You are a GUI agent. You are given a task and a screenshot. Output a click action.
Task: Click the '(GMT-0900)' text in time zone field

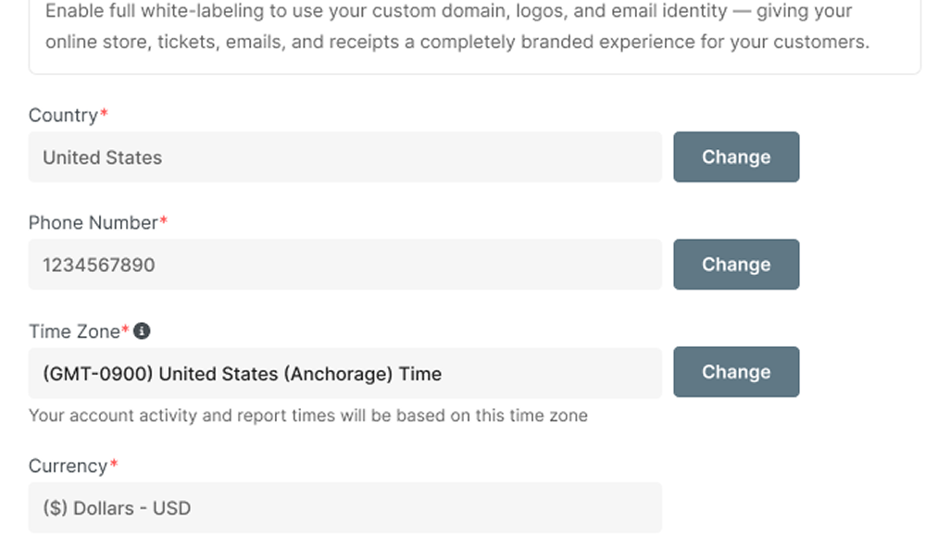(97, 374)
